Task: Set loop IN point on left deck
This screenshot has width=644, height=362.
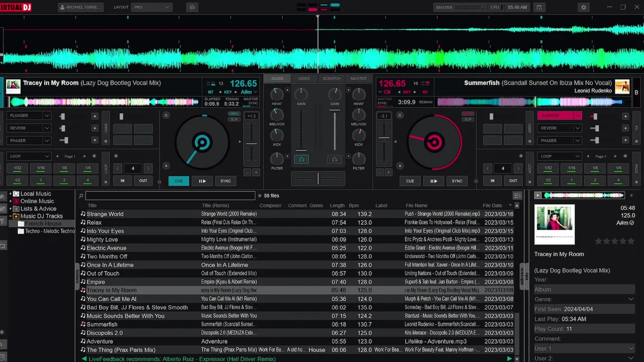Action: (x=122, y=181)
